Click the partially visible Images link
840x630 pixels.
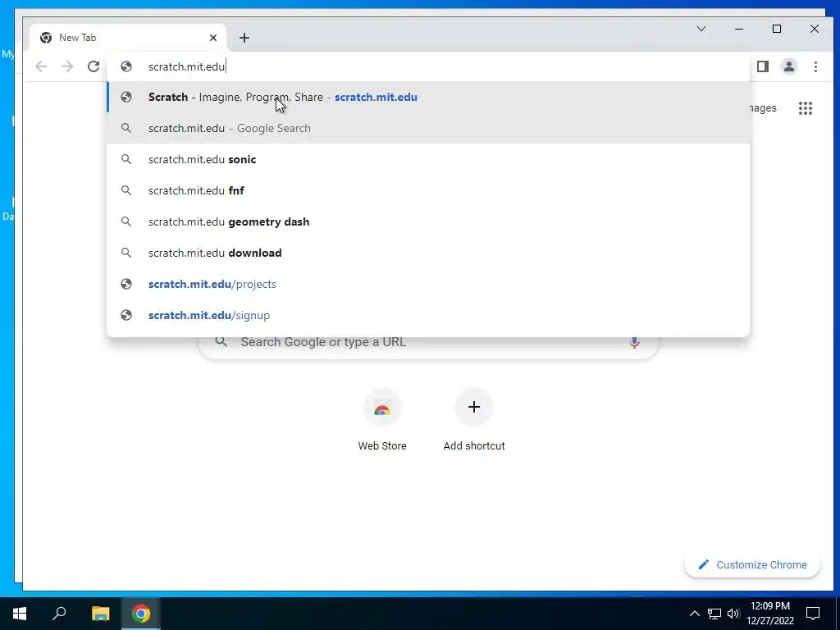[x=763, y=108]
